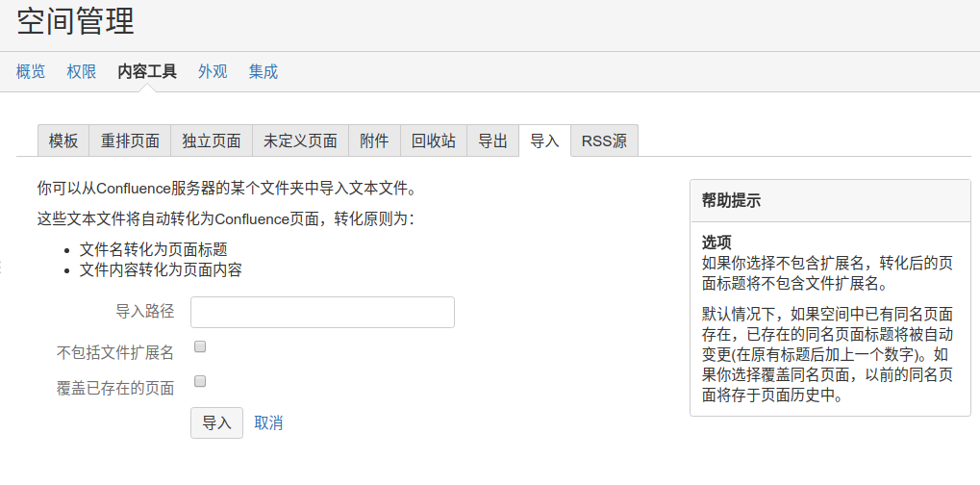Click the help paragraph beginning 默认情况下
Viewport: 980px width, 485px height.
coord(827,354)
